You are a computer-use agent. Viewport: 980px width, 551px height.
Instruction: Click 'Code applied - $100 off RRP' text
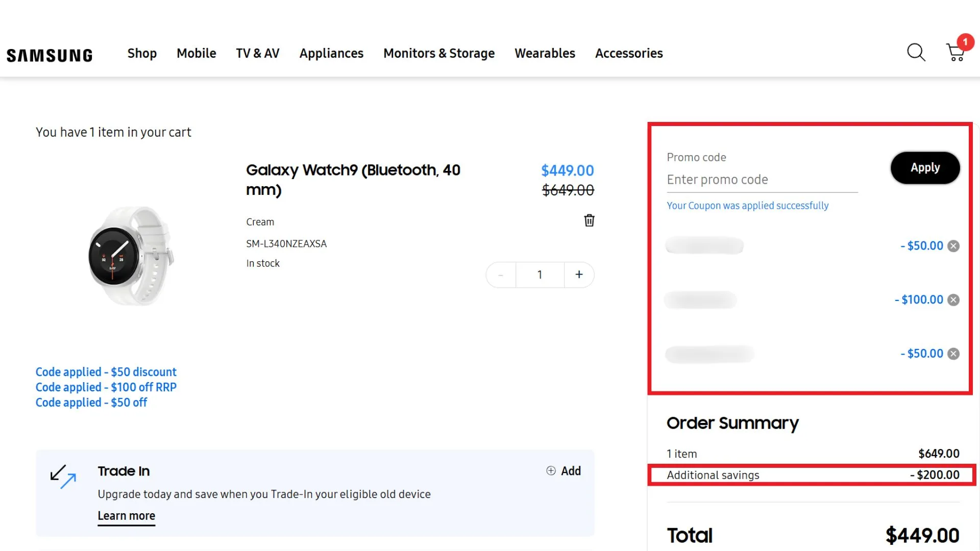106,387
